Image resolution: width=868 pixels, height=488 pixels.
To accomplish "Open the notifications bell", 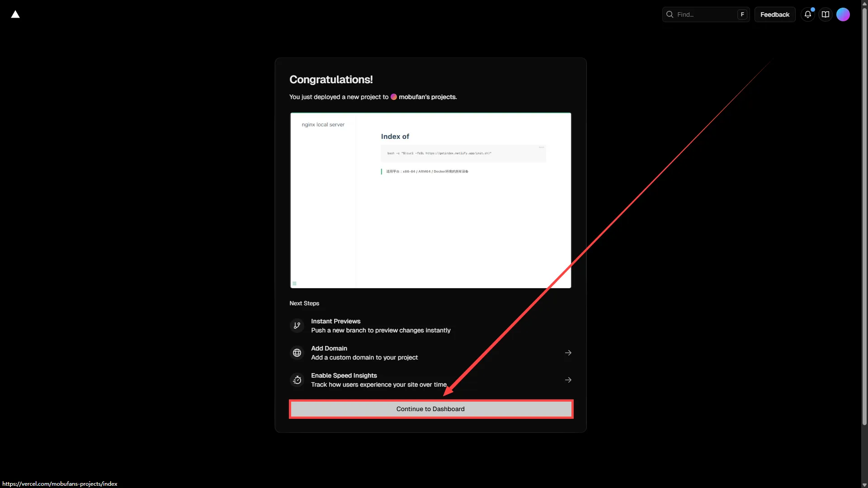I will [807, 14].
